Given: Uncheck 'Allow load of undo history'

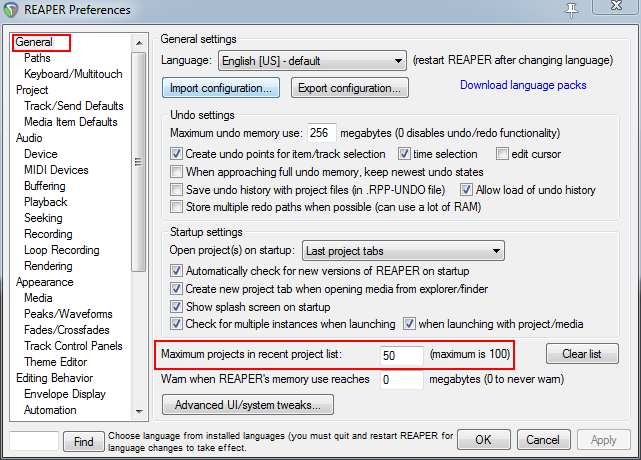Looking at the screenshot, I should pyautogui.click(x=466, y=190).
